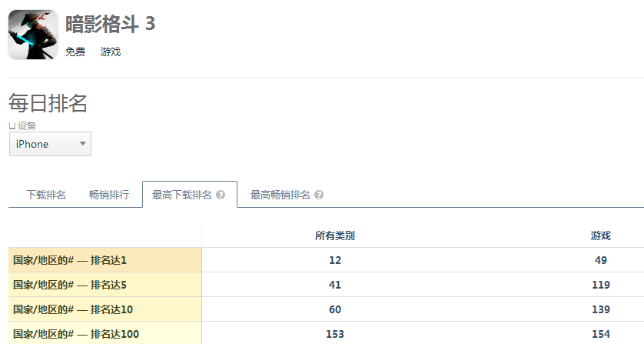
Task: Click the help icon beside 最高畅销排名
Action: pos(319,195)
